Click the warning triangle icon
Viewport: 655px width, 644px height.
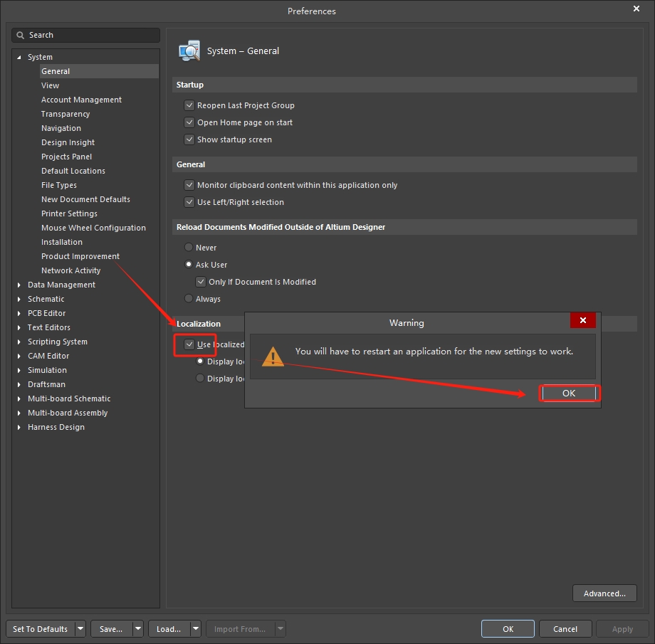(273, 357)
